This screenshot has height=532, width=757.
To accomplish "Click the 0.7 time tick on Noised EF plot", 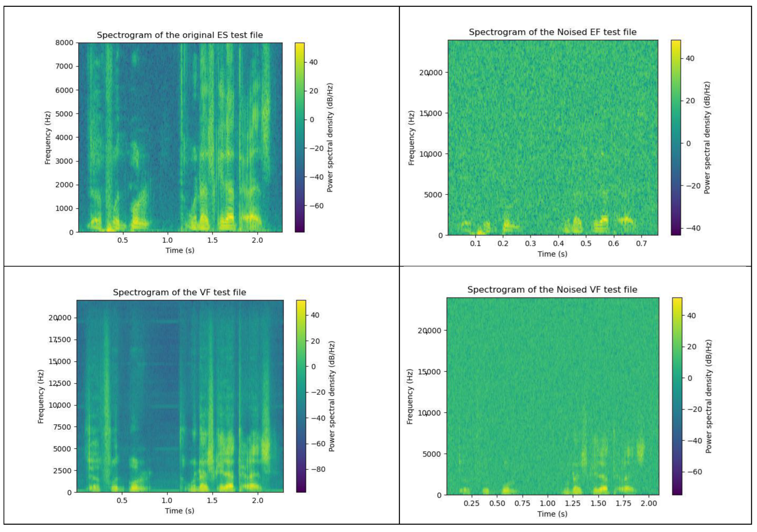I will [x=641, y=243].
